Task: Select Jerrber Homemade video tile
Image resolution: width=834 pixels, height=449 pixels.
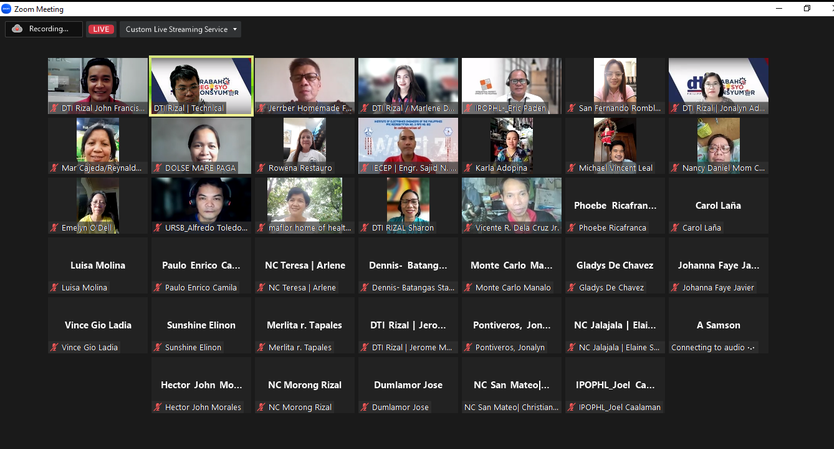Action: (x=304, y=85)
